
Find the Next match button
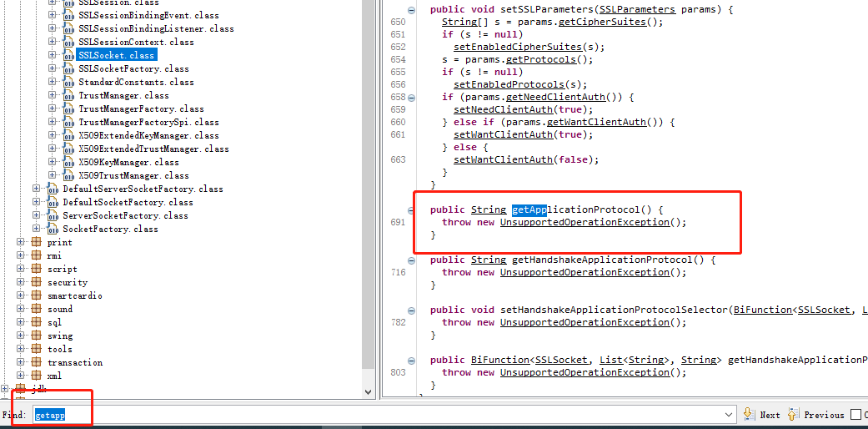click(x=762, y=415)
